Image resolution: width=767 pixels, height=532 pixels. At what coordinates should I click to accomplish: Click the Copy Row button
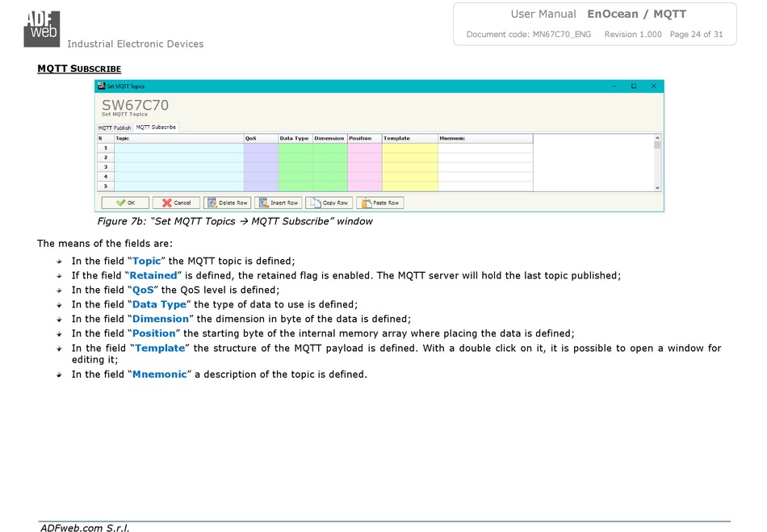click(329, 203)
